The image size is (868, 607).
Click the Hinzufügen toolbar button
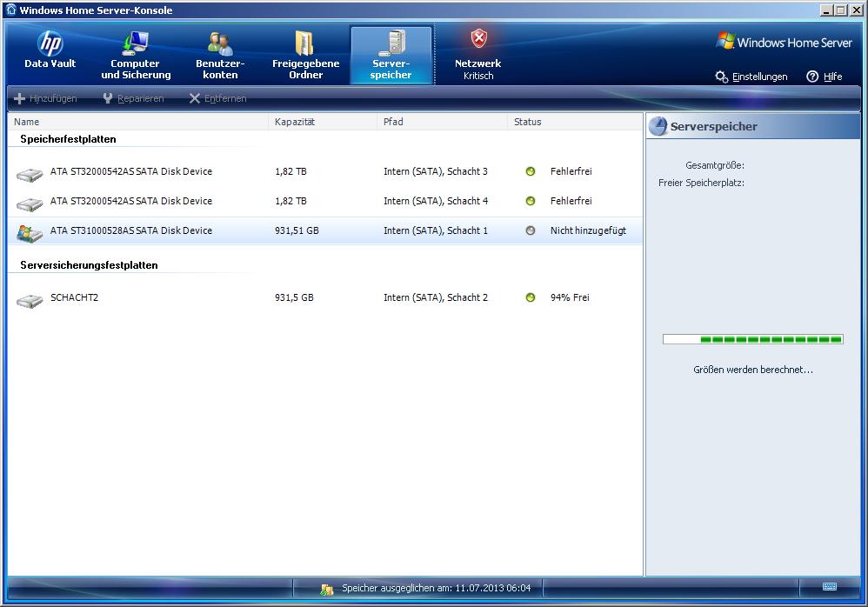[45, 98]
